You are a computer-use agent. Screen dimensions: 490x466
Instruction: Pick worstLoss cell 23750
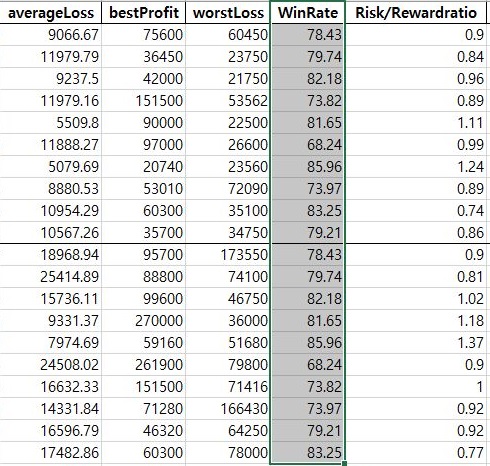point(227,57)
